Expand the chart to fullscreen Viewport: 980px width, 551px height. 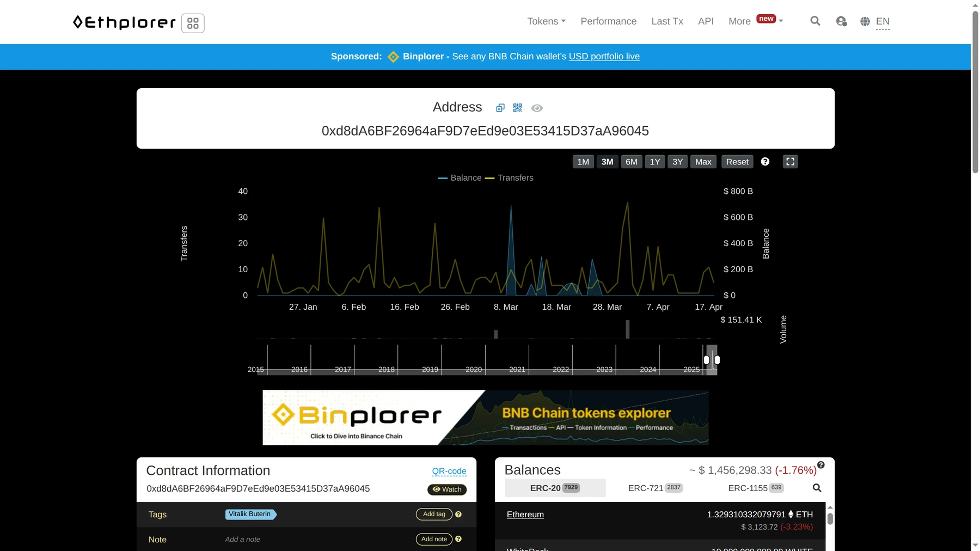[791, 162]
